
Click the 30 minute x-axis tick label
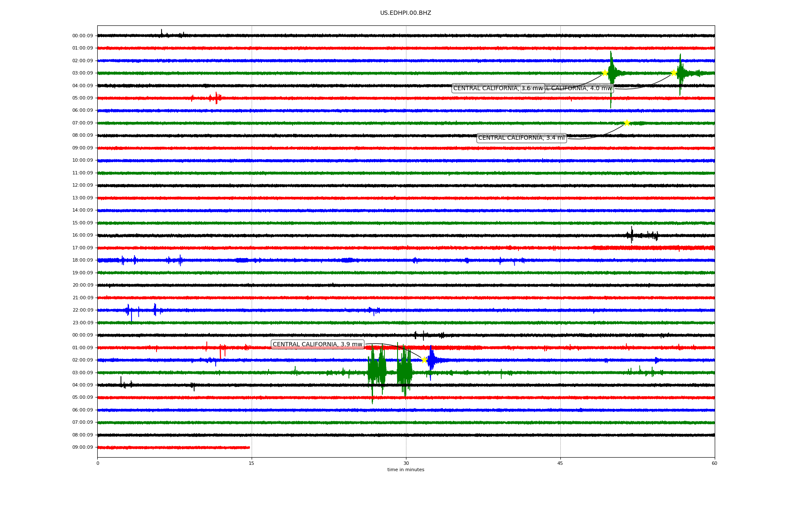click(x=406, y=463)
